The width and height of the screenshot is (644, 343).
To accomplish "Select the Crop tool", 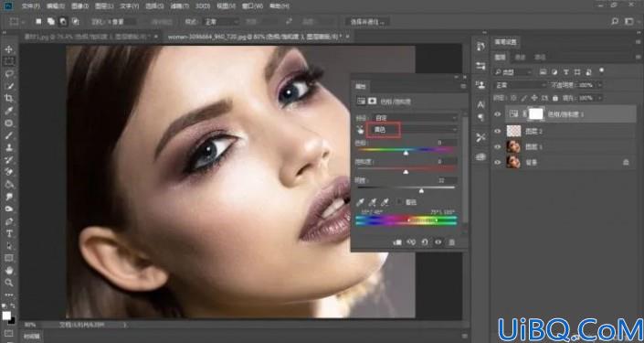I will pos(8,98).
